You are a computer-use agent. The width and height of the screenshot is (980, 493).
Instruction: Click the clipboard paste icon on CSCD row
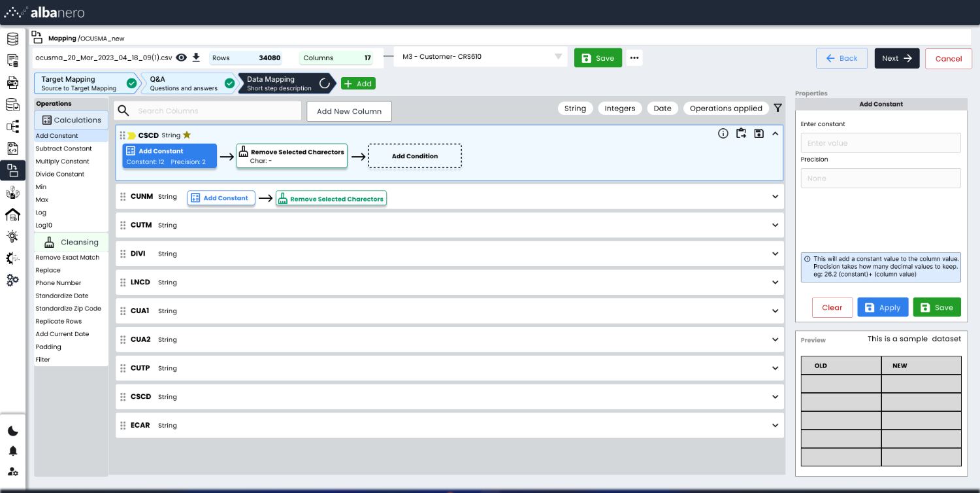741,133
